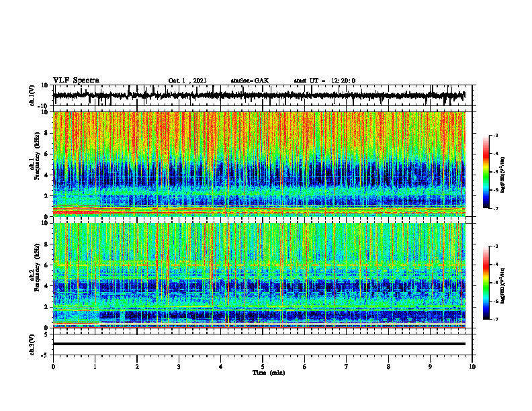Screen dimensions: 532x411
Task: Click the ch.1 spectrogram plot
Action: click(259, 164)
